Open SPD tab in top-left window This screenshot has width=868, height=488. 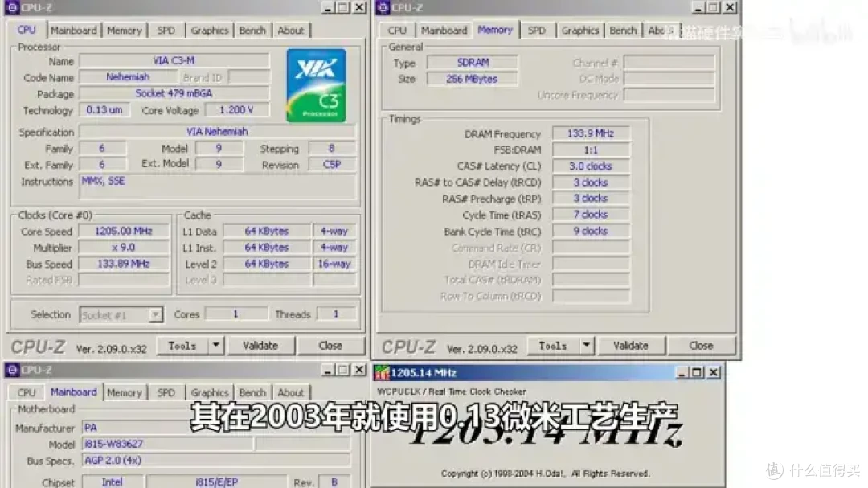coord(166,31)
